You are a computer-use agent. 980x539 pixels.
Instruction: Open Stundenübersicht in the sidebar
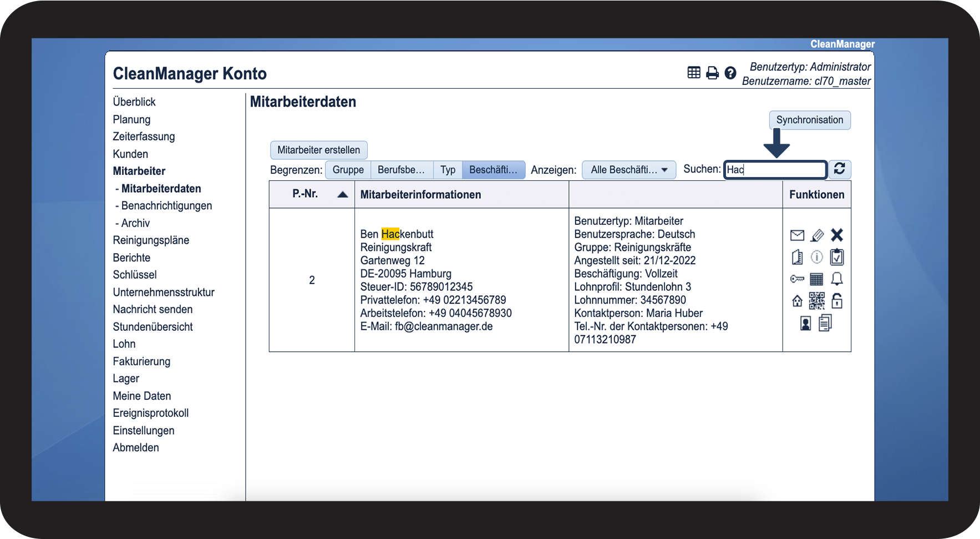[153, 327]
